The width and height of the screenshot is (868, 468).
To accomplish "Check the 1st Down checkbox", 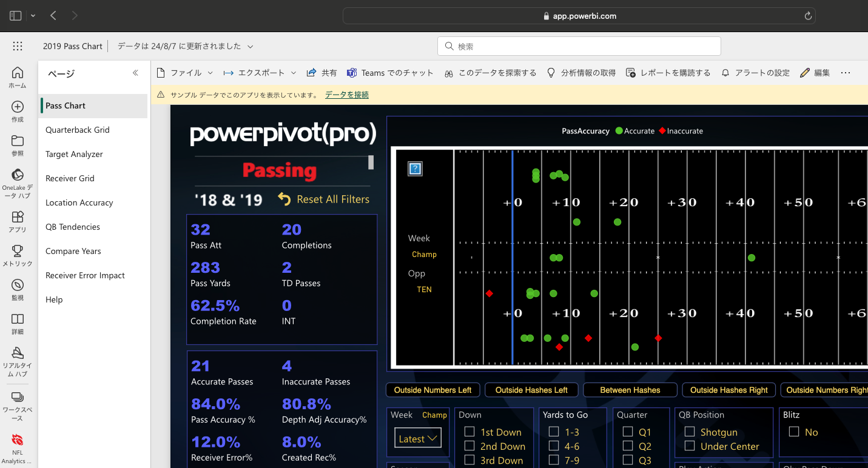I will [x=469, y=432].
